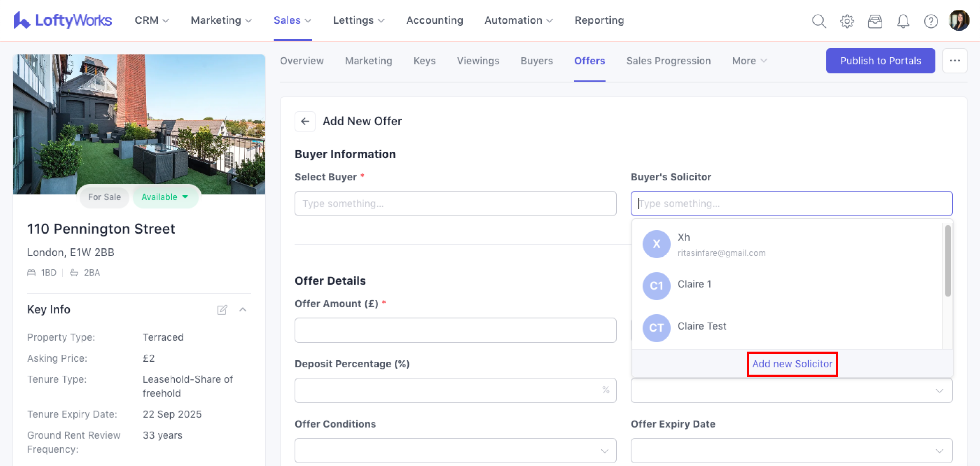The height and width of the screenshot is (466, 980).
Task: Click the notifications bell icon
Action: pos(903,21)
